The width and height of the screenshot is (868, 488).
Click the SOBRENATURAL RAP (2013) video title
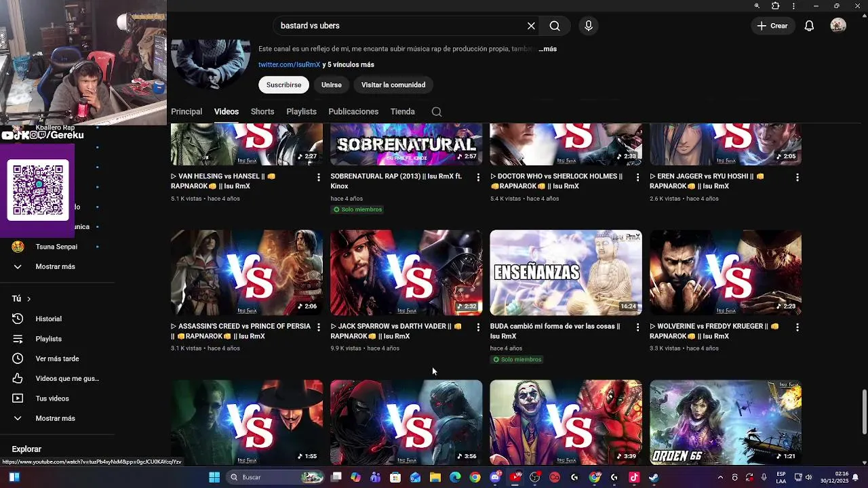[396, 181]
